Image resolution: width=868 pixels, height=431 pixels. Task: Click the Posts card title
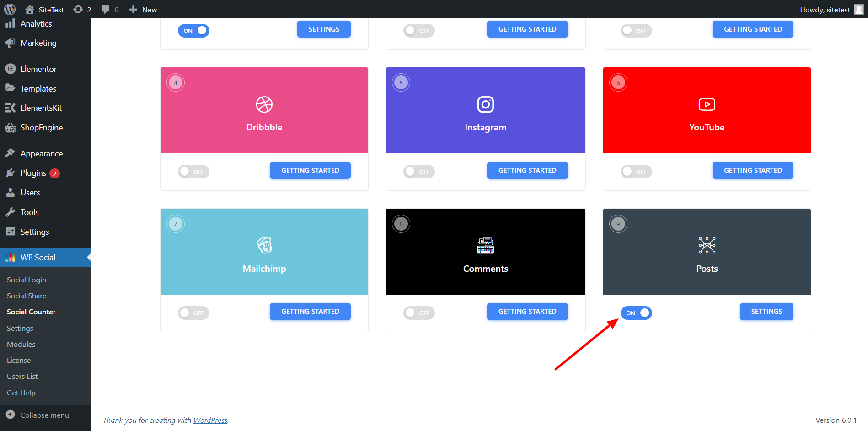click(707, 269)
